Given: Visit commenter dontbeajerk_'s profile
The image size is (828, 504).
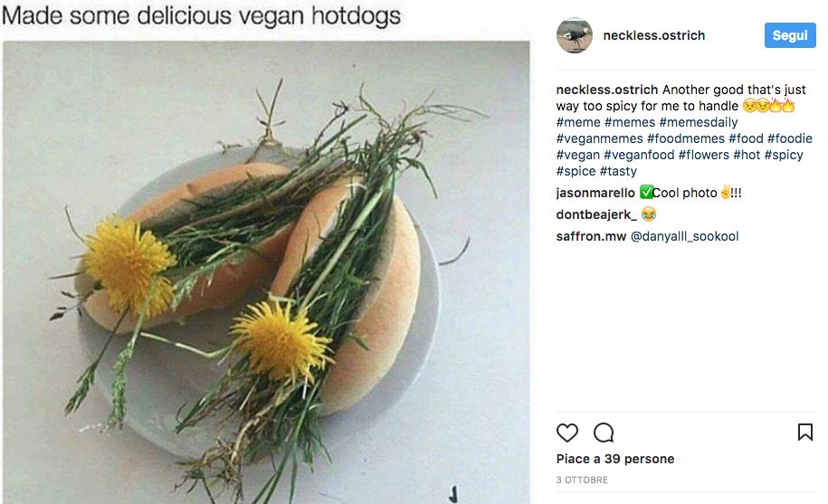Looking at the screenshot, I should (596, 214).
